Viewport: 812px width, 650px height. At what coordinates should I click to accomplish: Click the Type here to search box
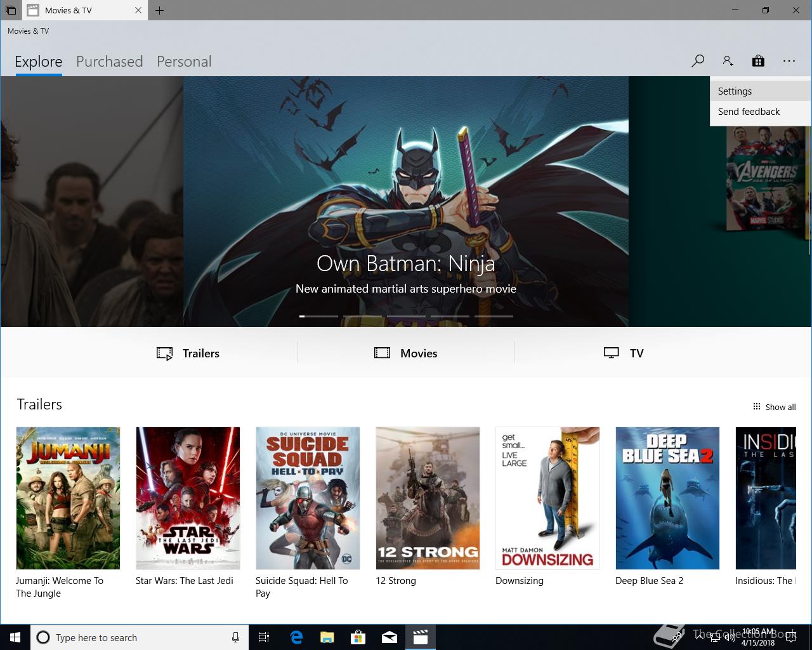coord(139,637)
